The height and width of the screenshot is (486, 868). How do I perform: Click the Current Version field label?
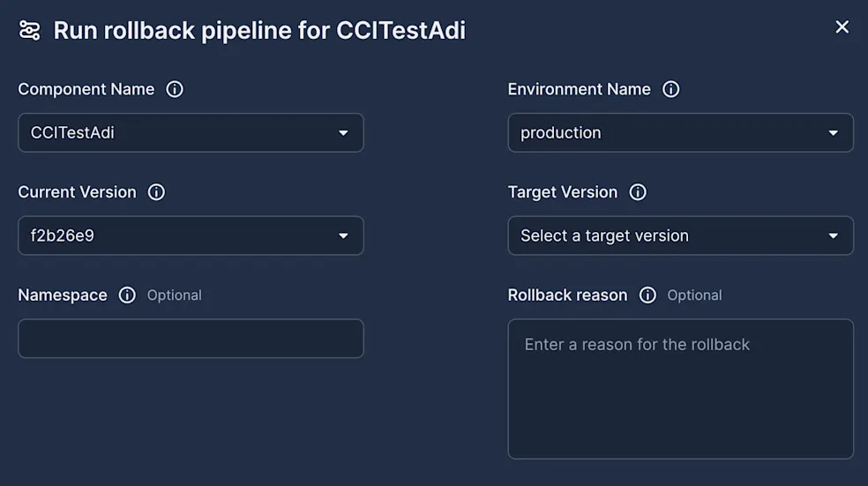(78, 192)
